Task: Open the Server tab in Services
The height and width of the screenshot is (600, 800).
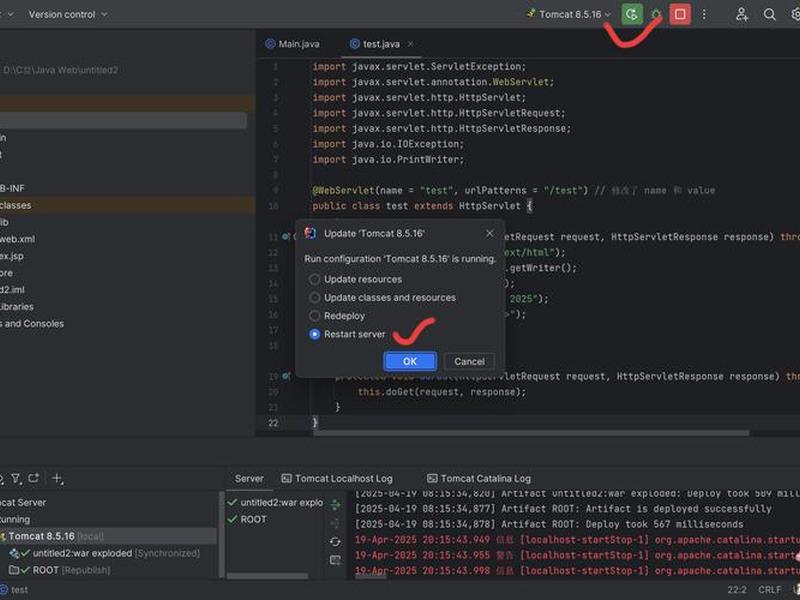Action: 249,479
